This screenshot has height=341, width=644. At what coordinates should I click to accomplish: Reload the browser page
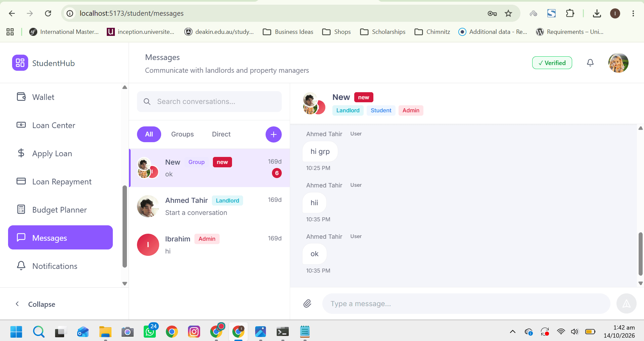point(48,13)
